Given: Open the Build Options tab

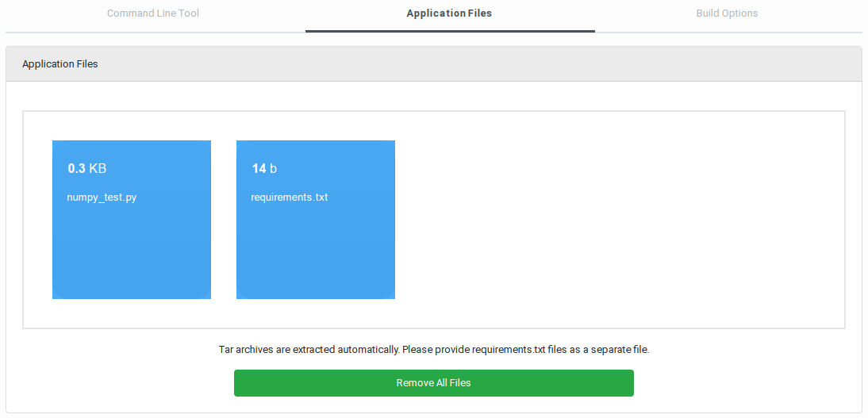Looking at the screenshot, I should [727, 13].
